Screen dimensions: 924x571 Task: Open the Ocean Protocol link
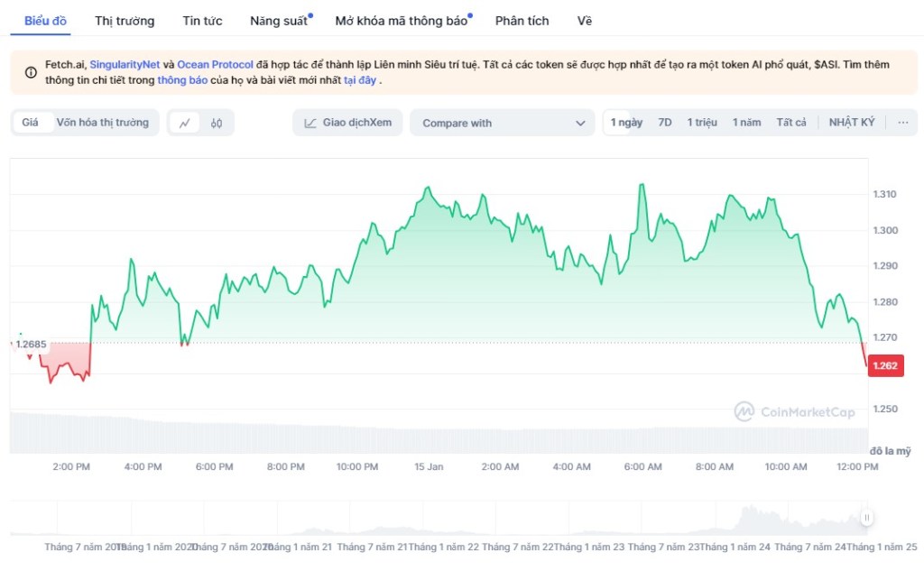click(x=215, y=65)
